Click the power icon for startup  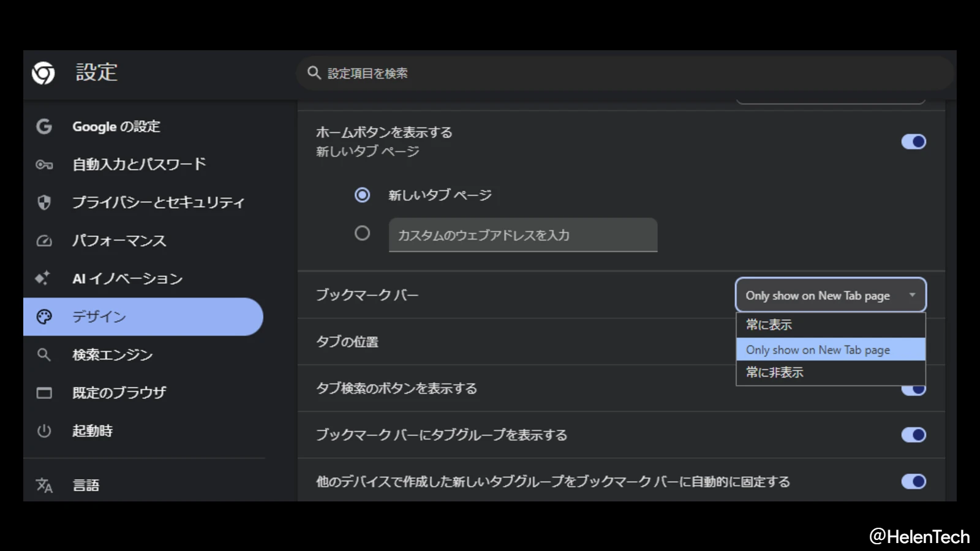click(x=44, y=430)
